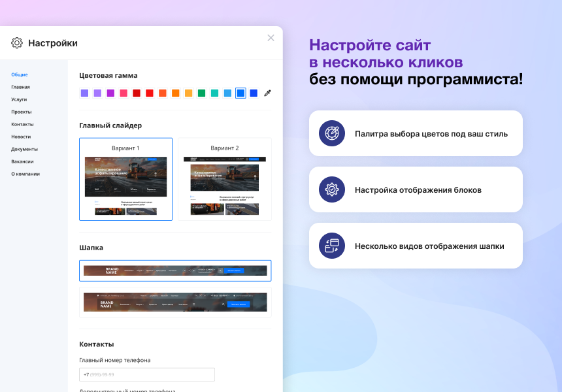562x392 pixels.
Task: Click the gear icon for block display settings
Action: point(331,189)
